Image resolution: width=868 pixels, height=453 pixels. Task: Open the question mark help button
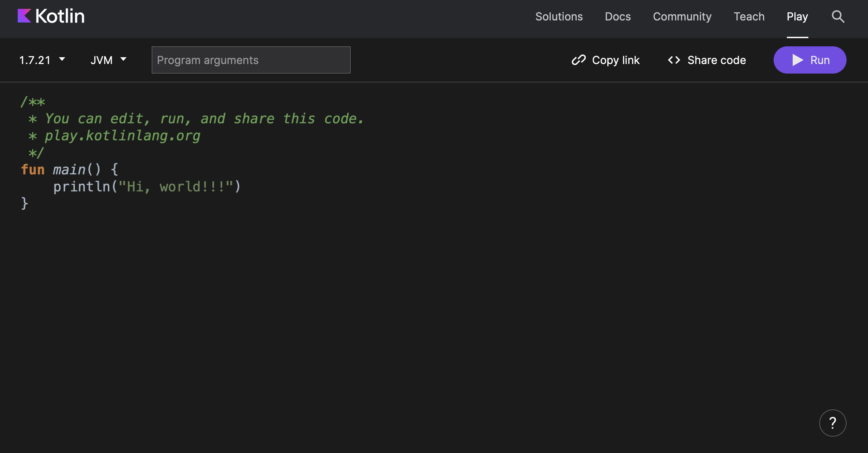pyautogui.click(x=832, y=423)
